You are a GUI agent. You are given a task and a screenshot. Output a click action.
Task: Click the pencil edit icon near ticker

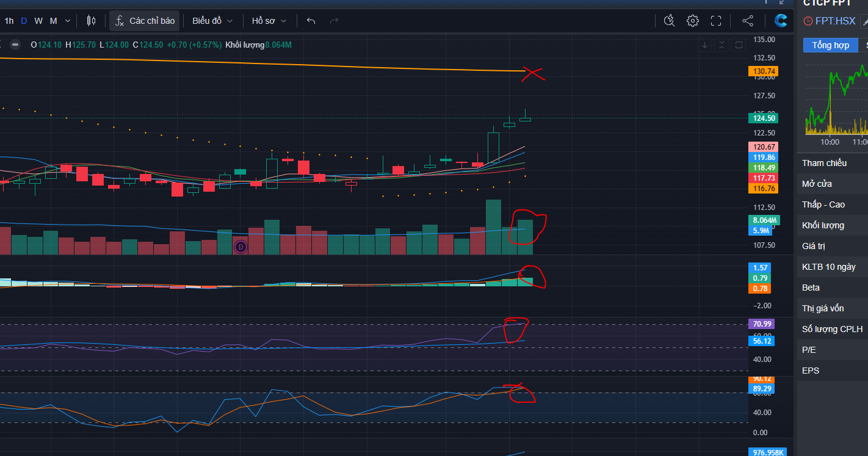pyautogui.click(x=864, y=21)
